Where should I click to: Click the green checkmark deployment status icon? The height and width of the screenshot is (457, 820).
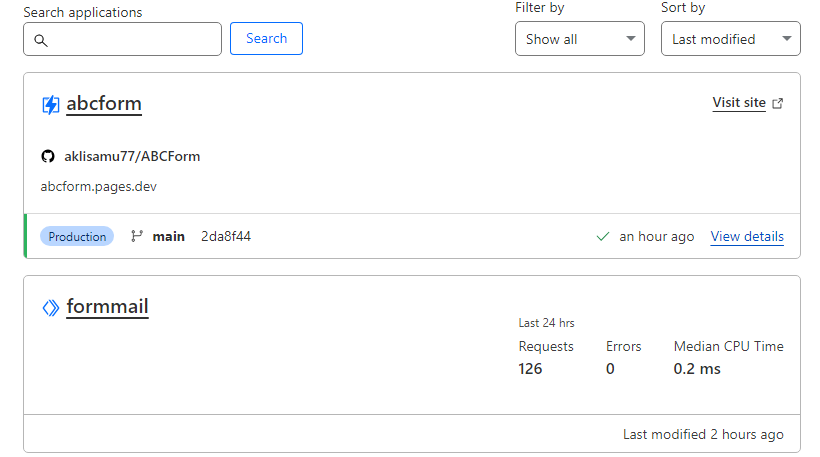(602, 237)
